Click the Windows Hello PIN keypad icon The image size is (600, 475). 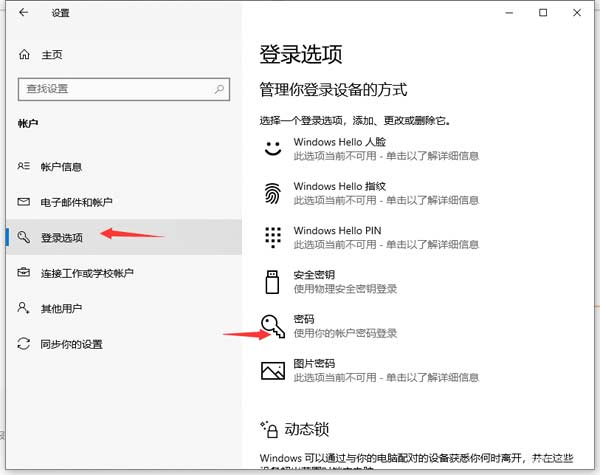tap(273, 237)
